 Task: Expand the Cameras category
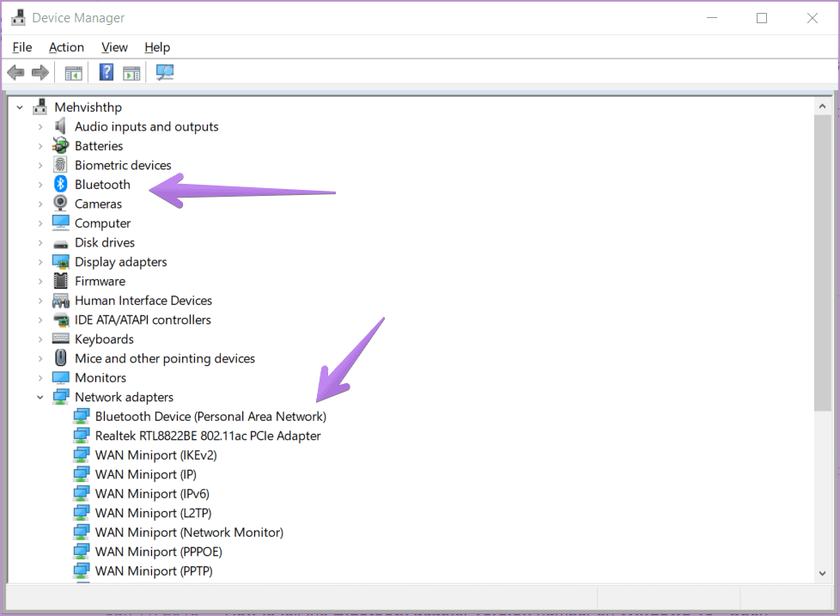(40, 204)
